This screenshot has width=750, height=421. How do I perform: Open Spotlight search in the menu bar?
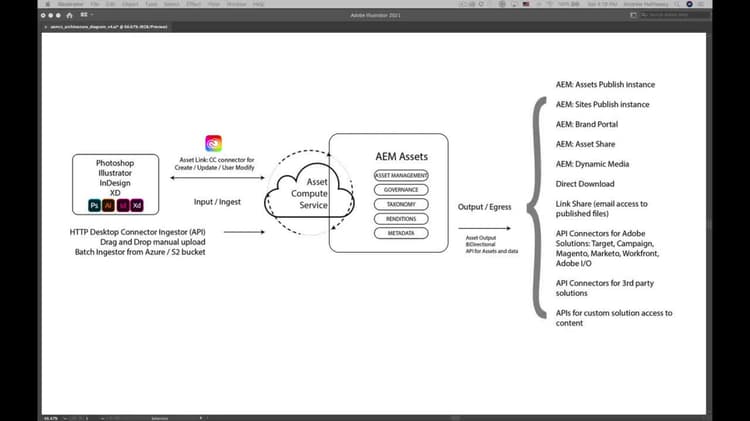(x=677, y=4)
